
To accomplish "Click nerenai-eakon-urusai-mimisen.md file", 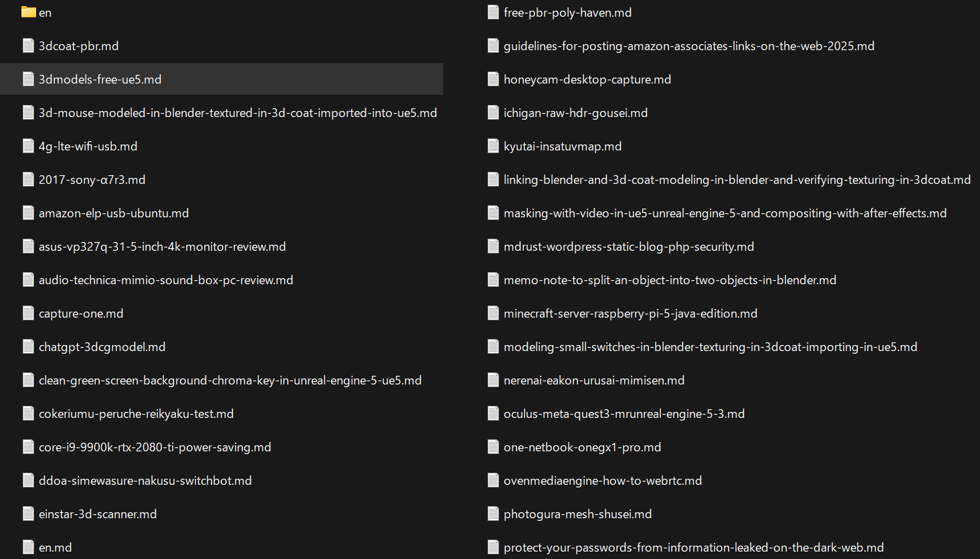I will pos(594,380).
